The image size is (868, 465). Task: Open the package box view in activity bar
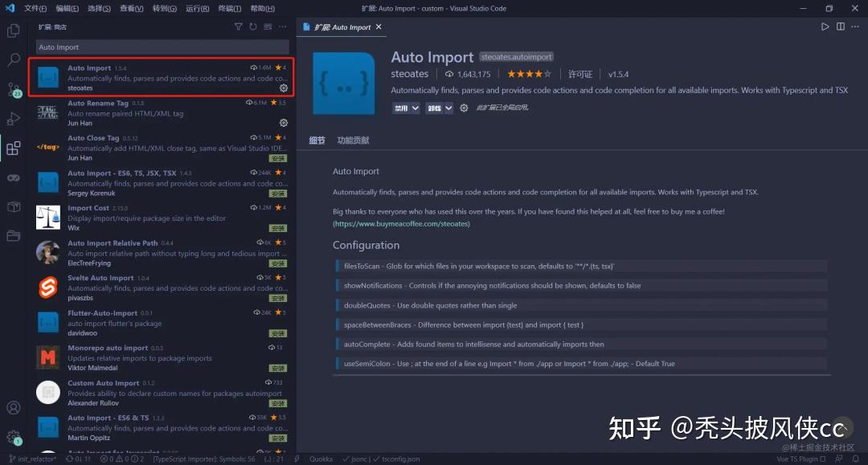[x=14, y=206]
